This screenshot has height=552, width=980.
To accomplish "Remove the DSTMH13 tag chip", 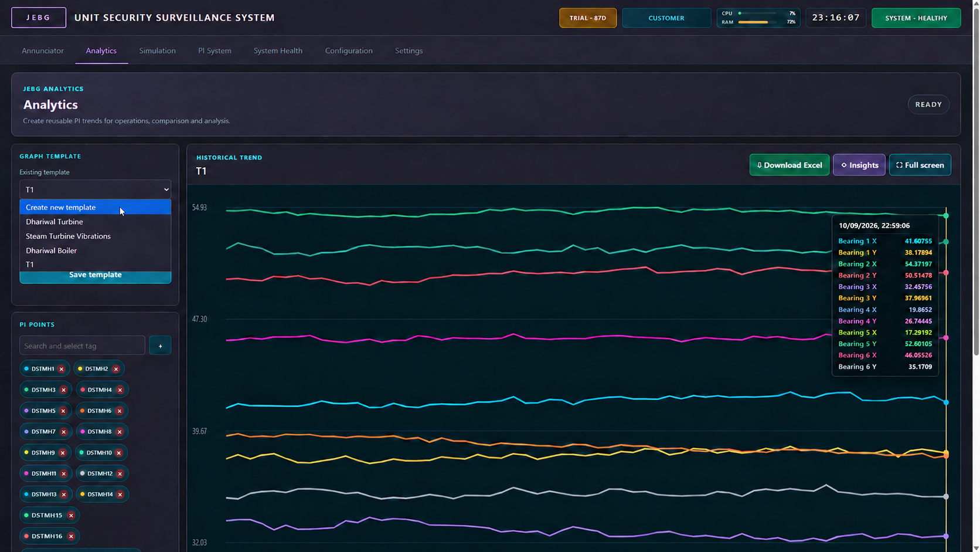I will point(64,495).
